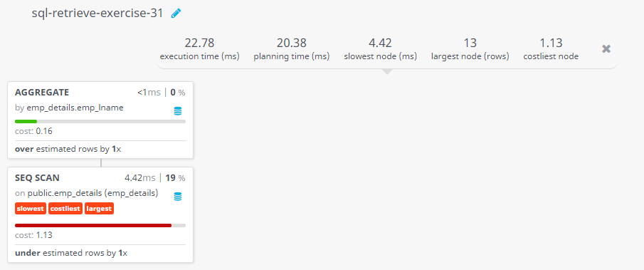Click the 'by emp_details.emp_lname' text
Viewport: 644px width, 270px height.
[69, 108]
